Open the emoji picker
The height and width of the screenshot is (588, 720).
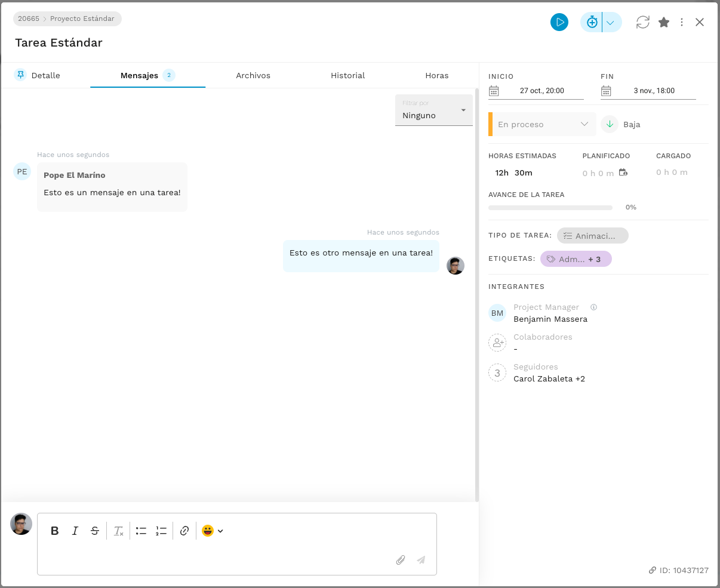click(x=212, y=531)
